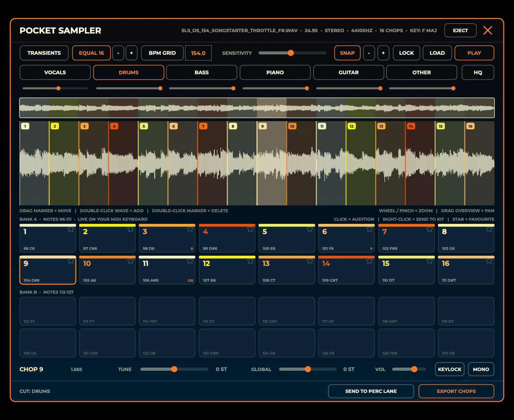Star pad 2 as favourite
This screenshot has height=420, width=514.
coord(130,229)
